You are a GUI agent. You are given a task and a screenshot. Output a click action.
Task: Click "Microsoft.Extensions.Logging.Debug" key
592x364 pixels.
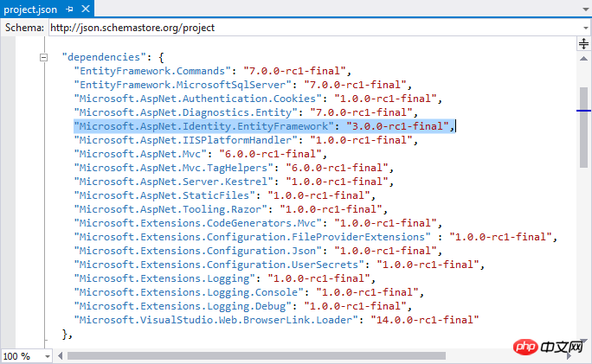(183, 306)
